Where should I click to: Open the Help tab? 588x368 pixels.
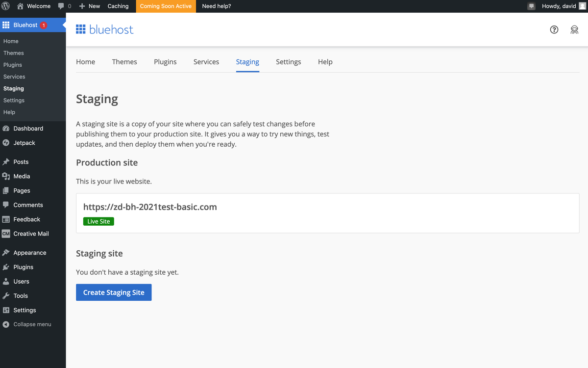325,62
